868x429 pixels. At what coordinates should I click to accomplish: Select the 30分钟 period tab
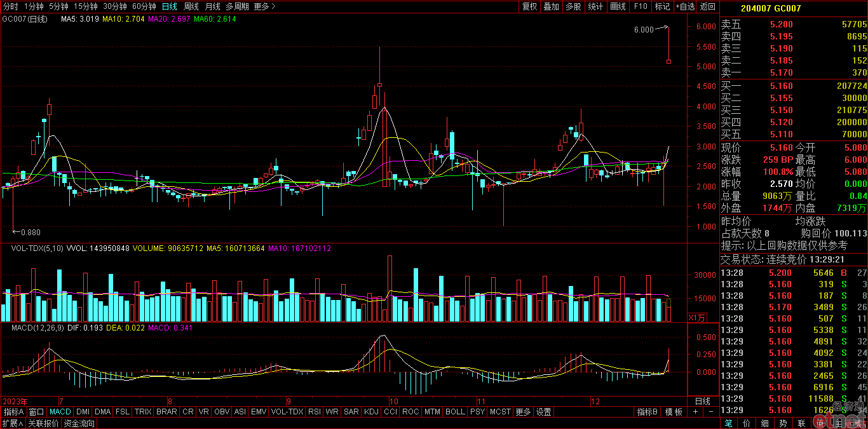click(x=115, y=6)
